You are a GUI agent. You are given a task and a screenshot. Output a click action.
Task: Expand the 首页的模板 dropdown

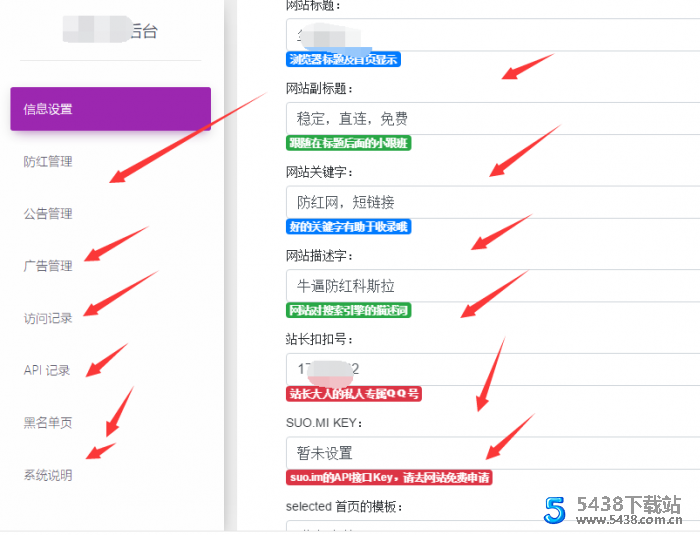pyautogui.click(x=490, y=526)
